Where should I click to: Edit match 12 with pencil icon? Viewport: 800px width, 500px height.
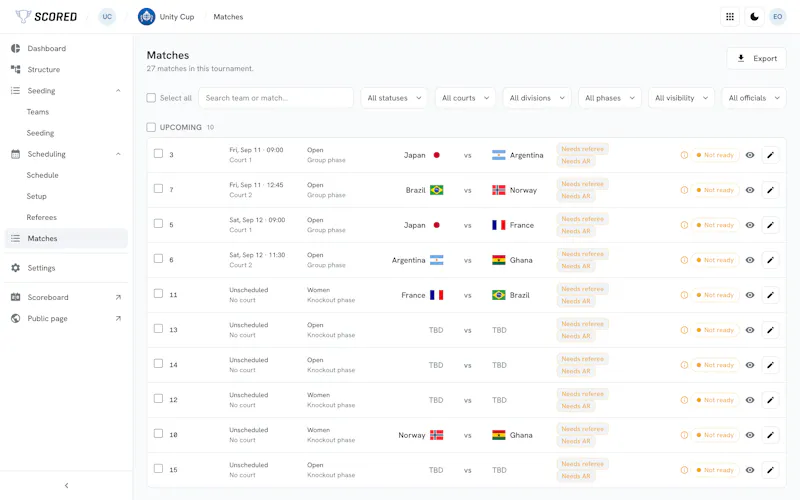(770, 400)
